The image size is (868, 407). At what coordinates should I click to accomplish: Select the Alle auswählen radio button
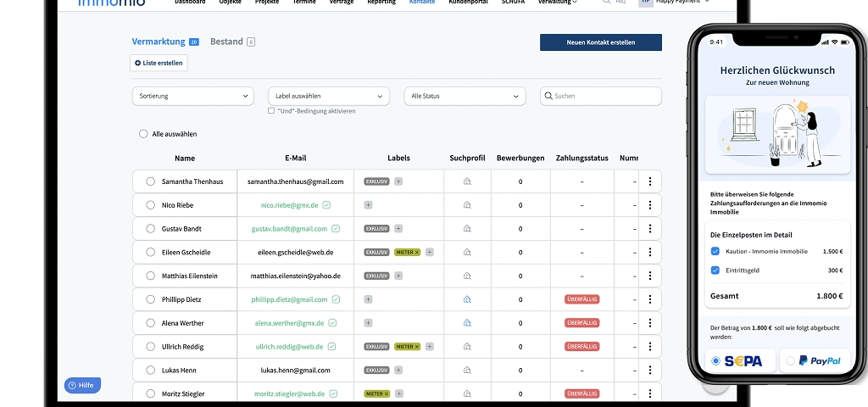(x=143, y=134)
